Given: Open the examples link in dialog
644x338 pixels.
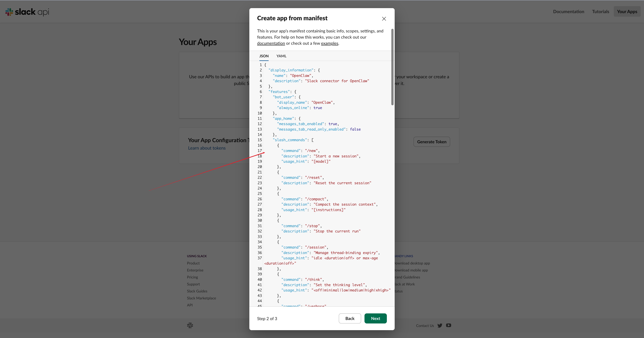Looking at the screenshot, I should pos(330,43).
